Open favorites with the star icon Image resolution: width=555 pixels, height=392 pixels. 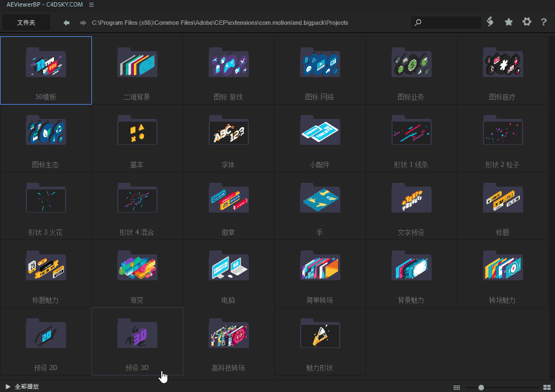pos(509,22)
